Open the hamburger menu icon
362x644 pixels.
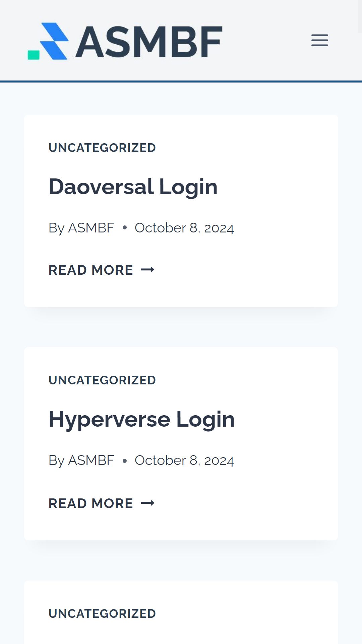(x=319, y=40)
